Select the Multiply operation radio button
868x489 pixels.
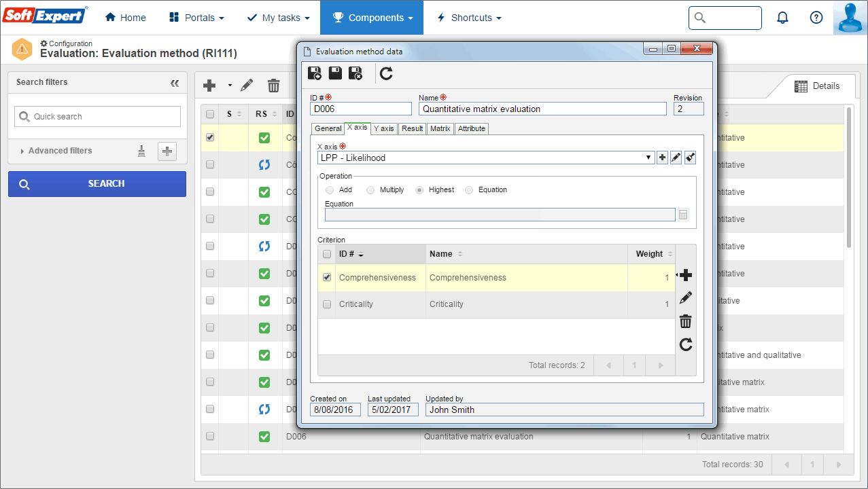(370, 190)
